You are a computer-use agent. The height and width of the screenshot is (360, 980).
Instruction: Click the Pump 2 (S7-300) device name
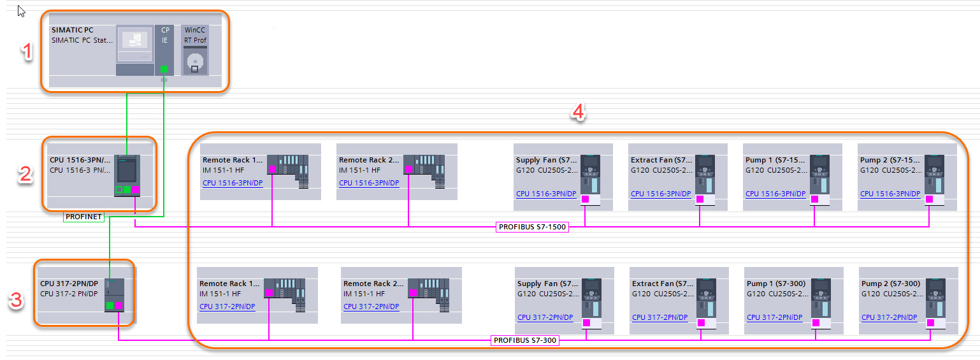[891, 284]
